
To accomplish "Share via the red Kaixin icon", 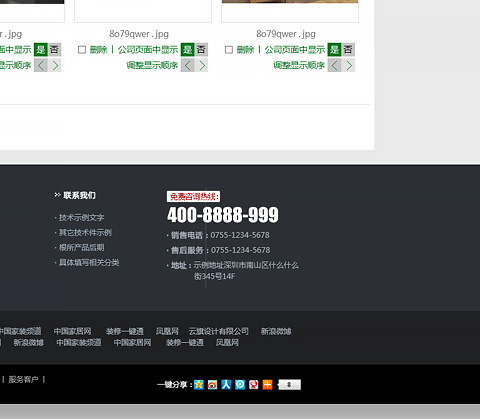I will click(x=254, y=385).
